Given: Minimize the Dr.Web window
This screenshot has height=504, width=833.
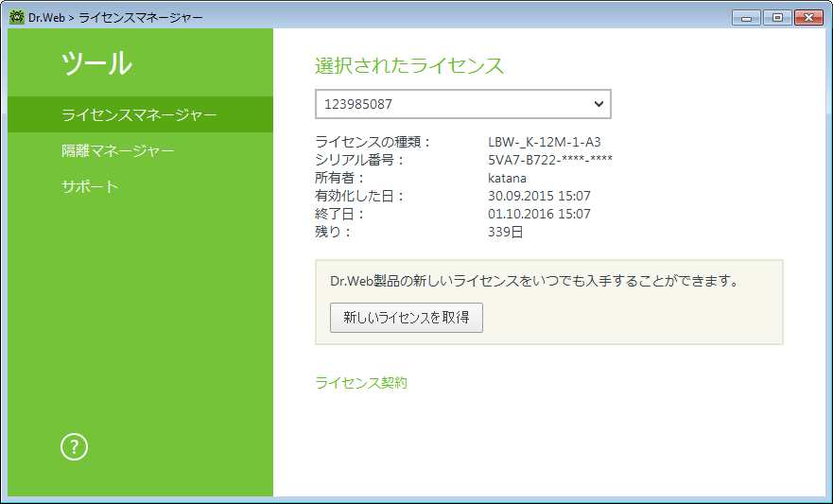Looking at the screenshot, I should coord(746,18).
